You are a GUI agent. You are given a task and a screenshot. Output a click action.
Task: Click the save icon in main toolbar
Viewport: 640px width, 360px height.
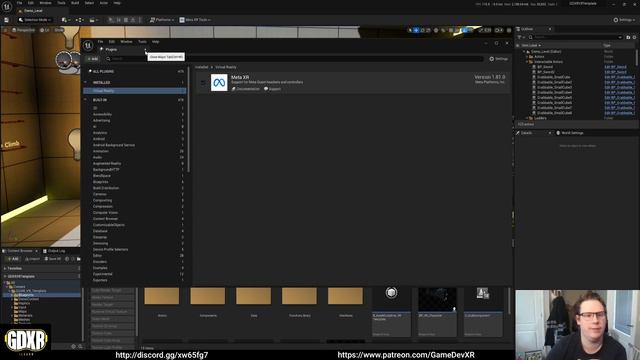7,20
